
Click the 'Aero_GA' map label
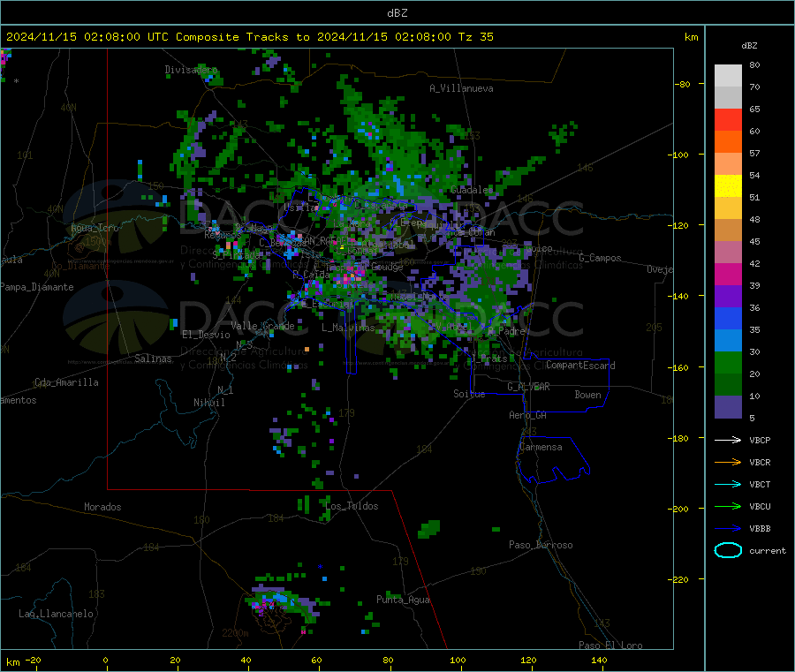tap(528, 415)
